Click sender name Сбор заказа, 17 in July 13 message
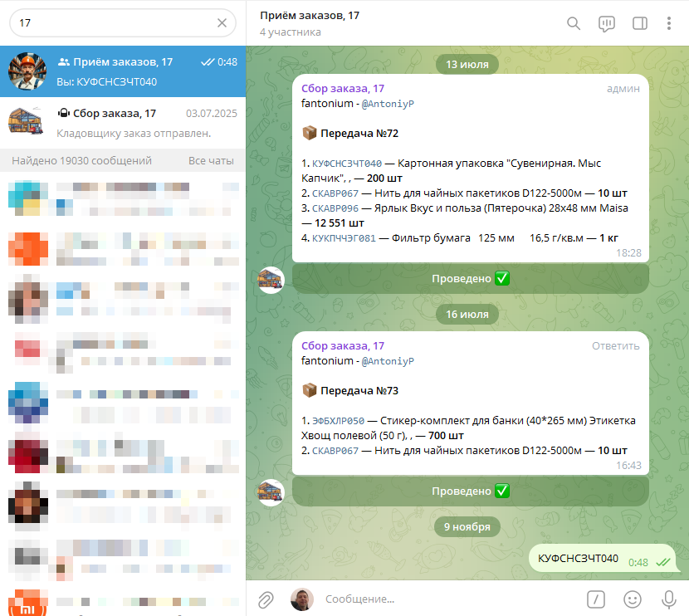The width and height of the screenshot is (689, 616). 343,88
